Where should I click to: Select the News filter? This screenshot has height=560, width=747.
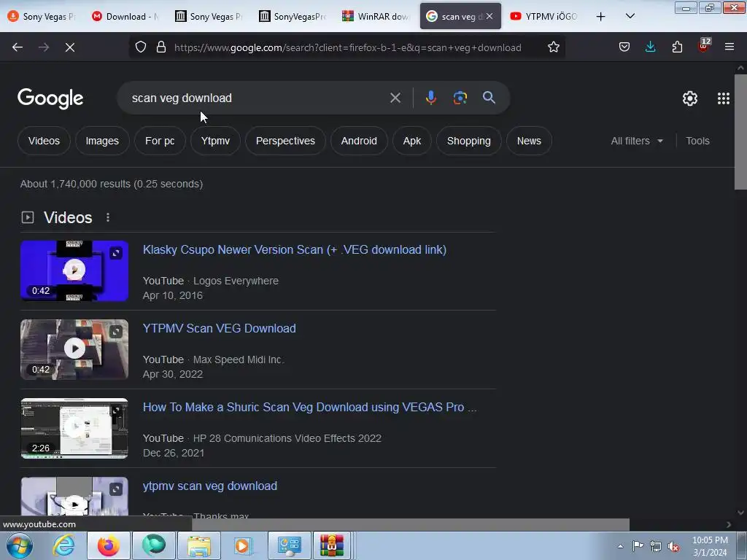(x=529, y=141)
